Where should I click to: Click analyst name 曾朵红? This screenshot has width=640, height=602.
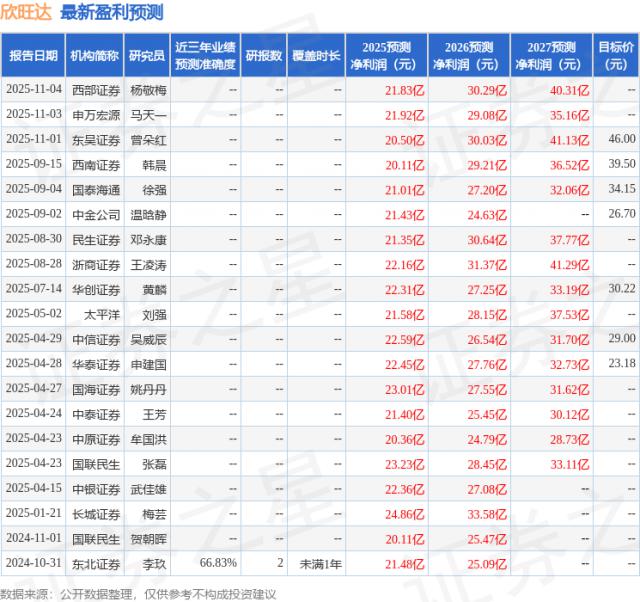pyautogui.click(x=148, y=138)
